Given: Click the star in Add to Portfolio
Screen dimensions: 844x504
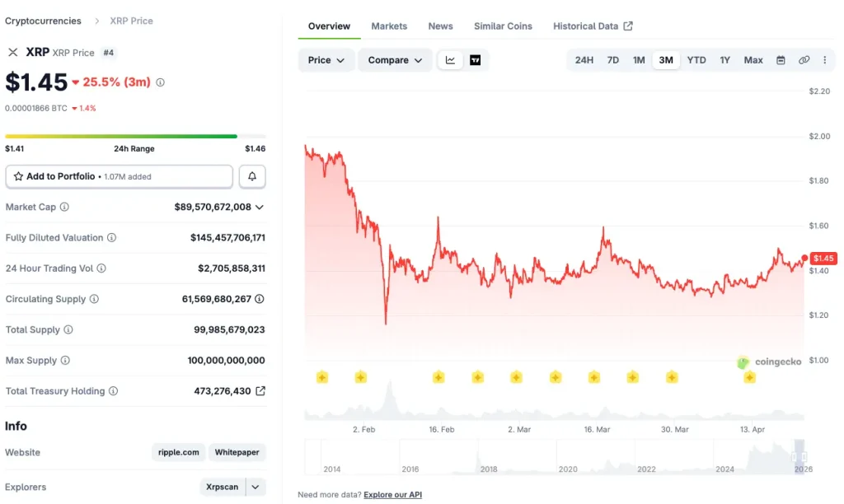Looking at the screenshot, I should (x=18, y=176).
